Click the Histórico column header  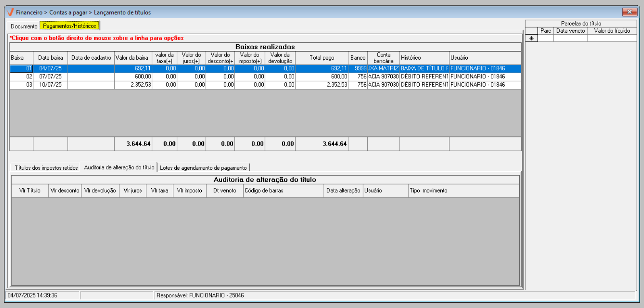(x=424, y=58)
